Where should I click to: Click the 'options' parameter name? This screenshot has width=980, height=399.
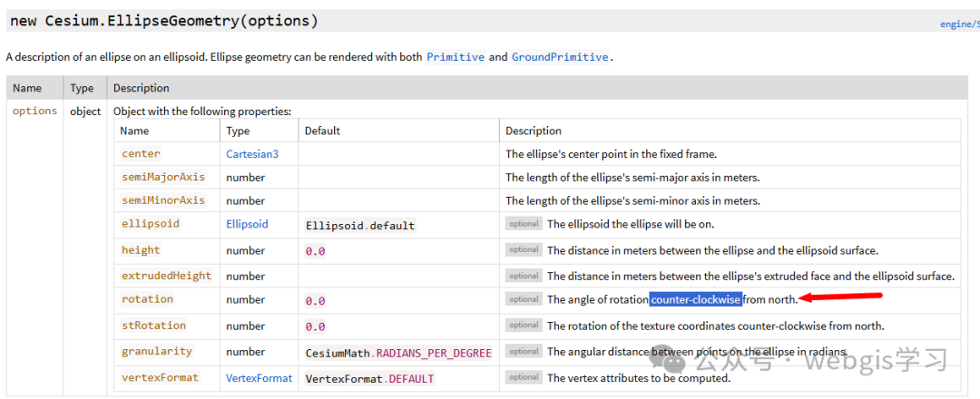(x=35, y=111)
